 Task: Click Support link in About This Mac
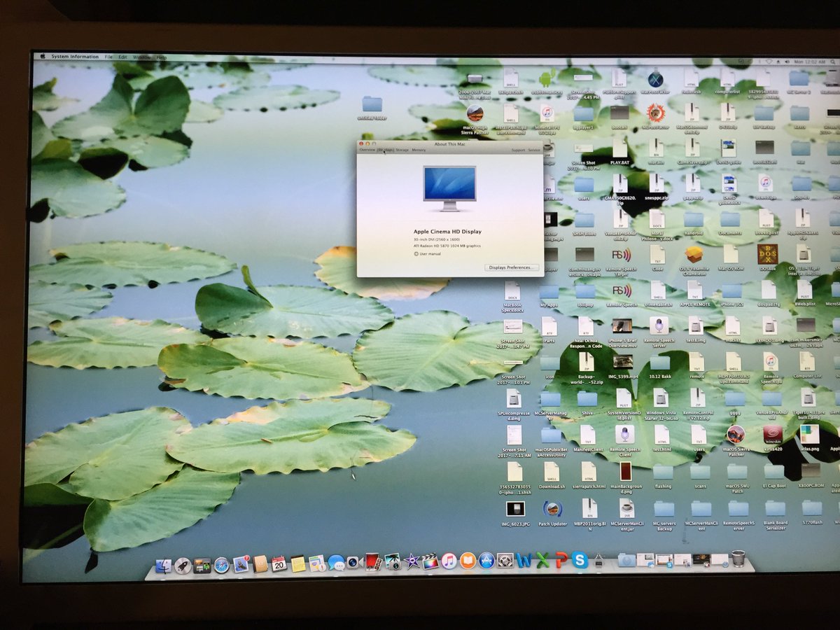pyautogui.click(x=518, y=150)
